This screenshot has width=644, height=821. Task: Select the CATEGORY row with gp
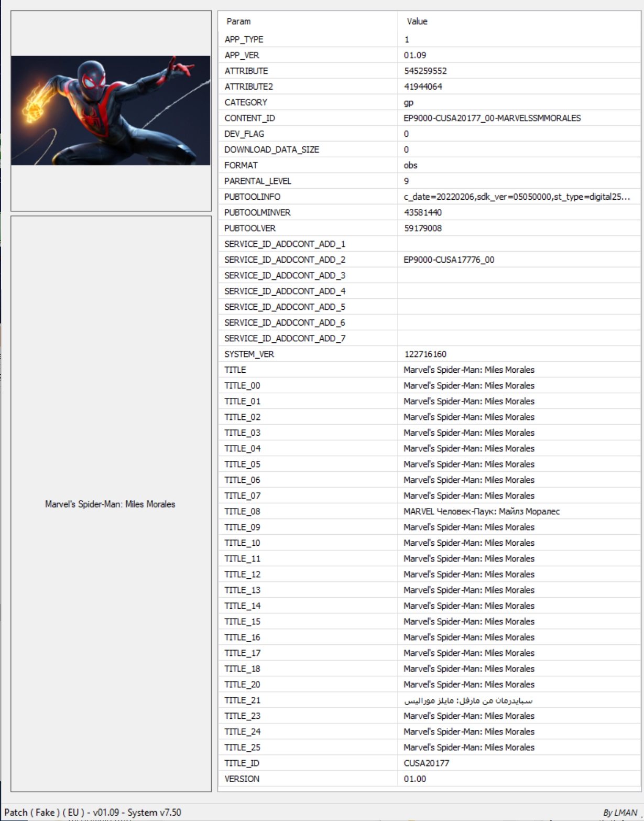tap(246, 102)
